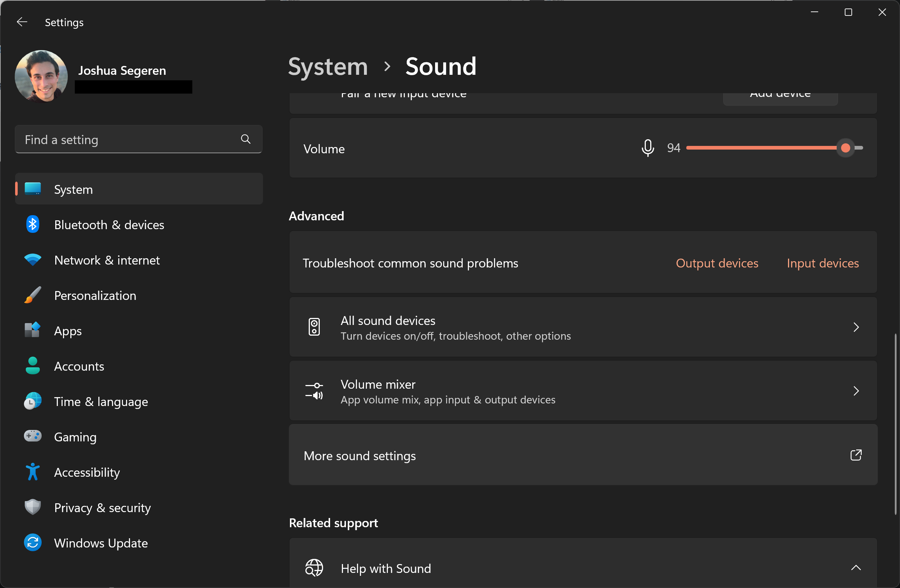Click the Personalization icon
Image resolution: width=900 pixels, height=588 pixels.
pyautogui.click(x=33, y=295)
